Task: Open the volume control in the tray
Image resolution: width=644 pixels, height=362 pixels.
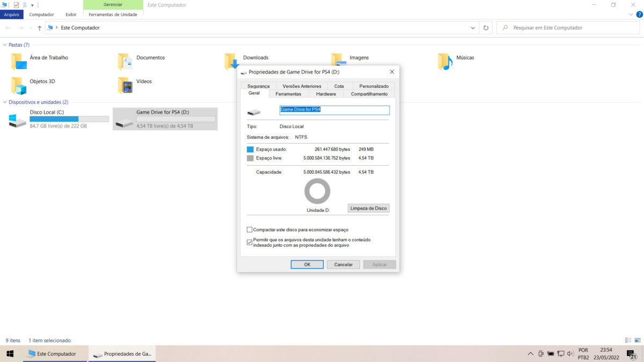Action: point(570,354)
